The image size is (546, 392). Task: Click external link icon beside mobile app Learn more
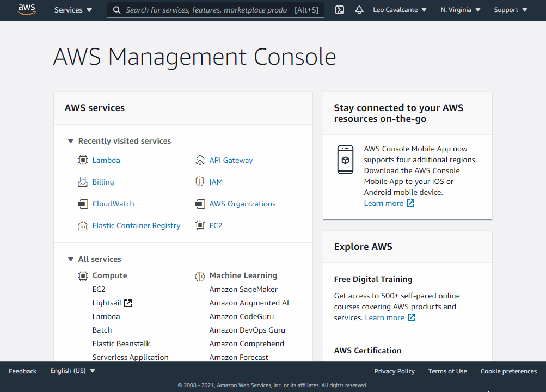pos(410,203)
